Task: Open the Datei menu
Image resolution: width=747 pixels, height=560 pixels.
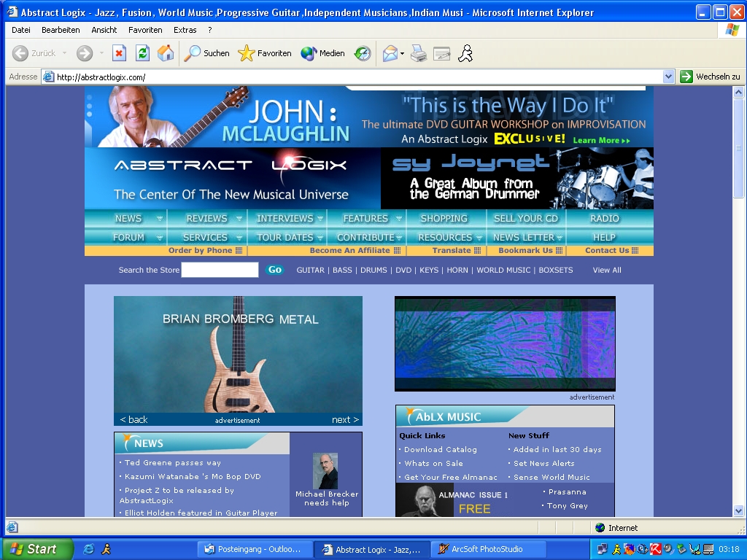Action: click(21, 30)
